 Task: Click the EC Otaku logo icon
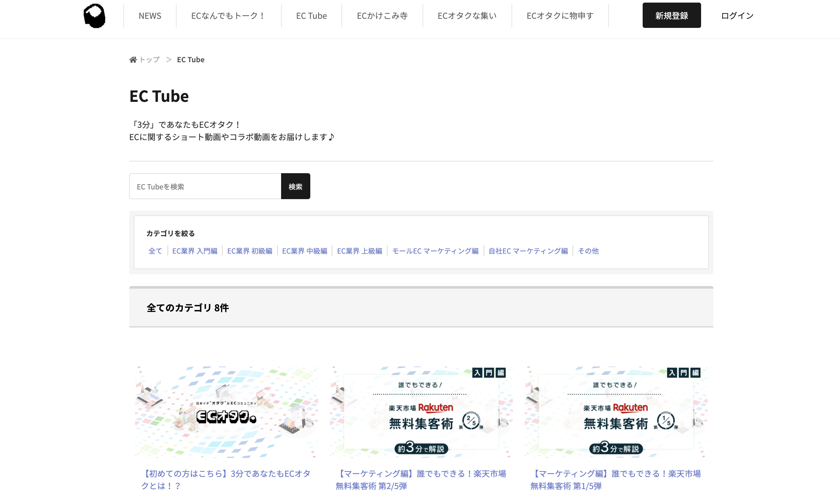pos(94,16)
